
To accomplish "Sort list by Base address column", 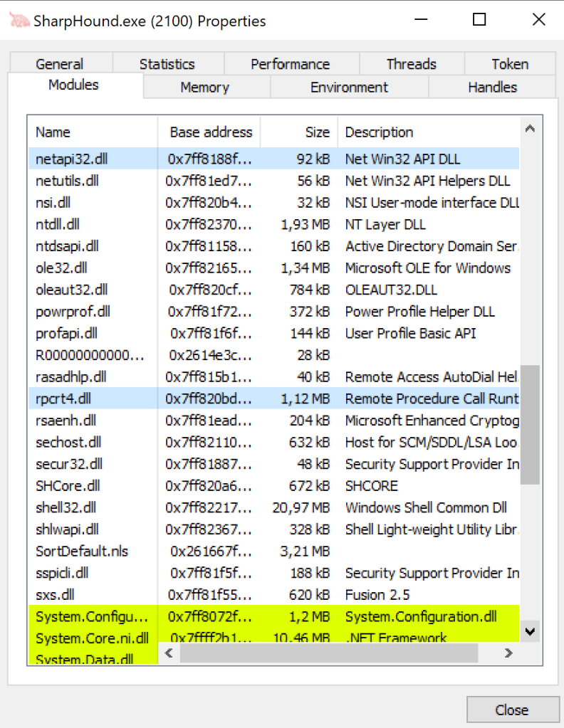I will [x=211, y=132].
